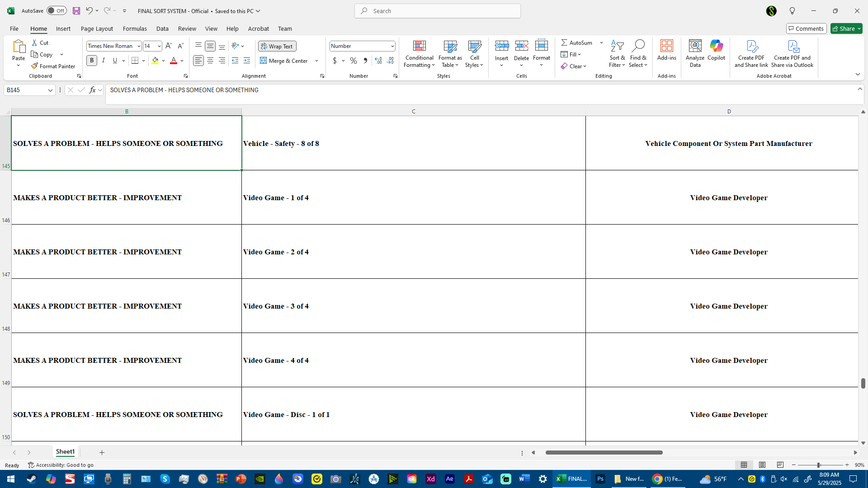868x488 pixels.
Task: Click the Conditional Formatting icon
Action: (x=419, y=46)
